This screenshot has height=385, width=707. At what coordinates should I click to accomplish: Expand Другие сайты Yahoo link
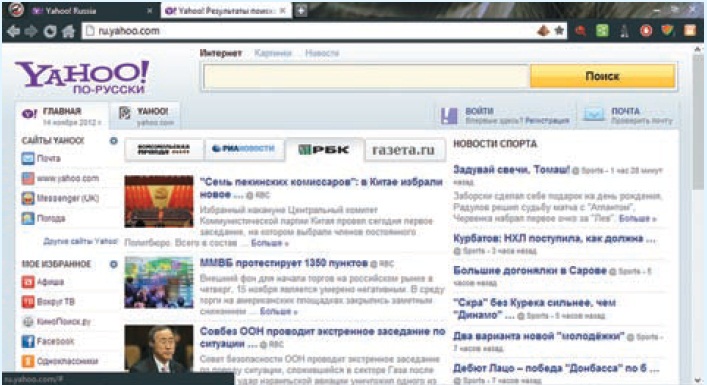80,241
